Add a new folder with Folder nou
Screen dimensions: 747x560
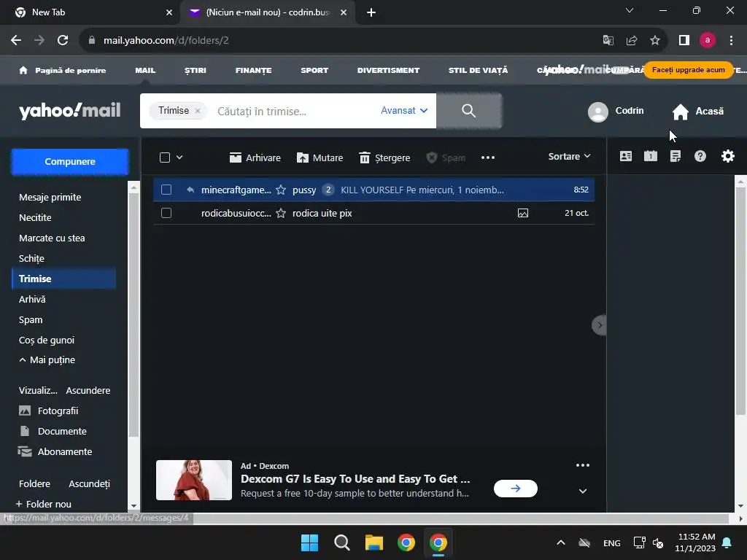click(44, 505)
